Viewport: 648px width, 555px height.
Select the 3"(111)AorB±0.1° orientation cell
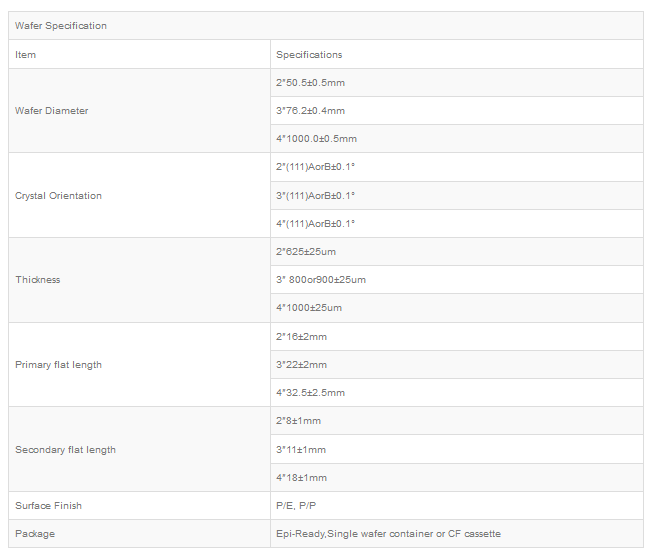tap(315, 196)
